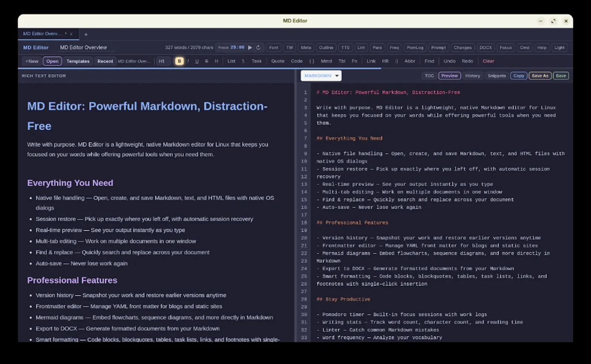
Task: Redo the last undone edit
Action: tap(467, 61)
